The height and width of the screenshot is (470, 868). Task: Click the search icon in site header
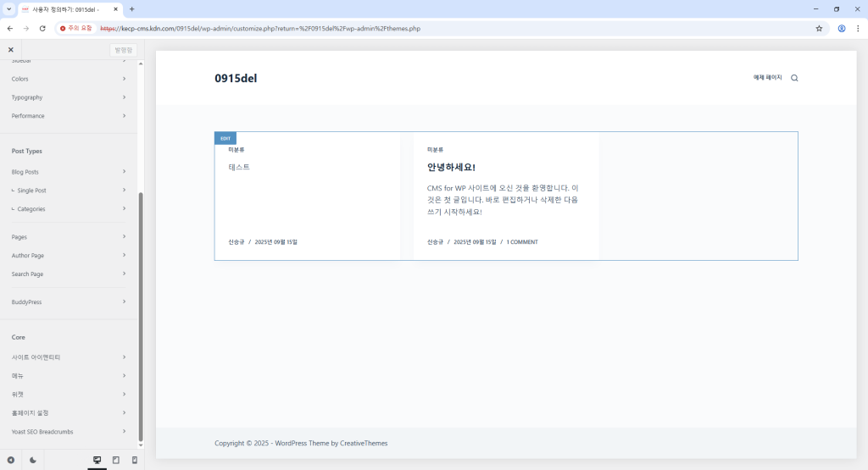click(x=794, y=78)
